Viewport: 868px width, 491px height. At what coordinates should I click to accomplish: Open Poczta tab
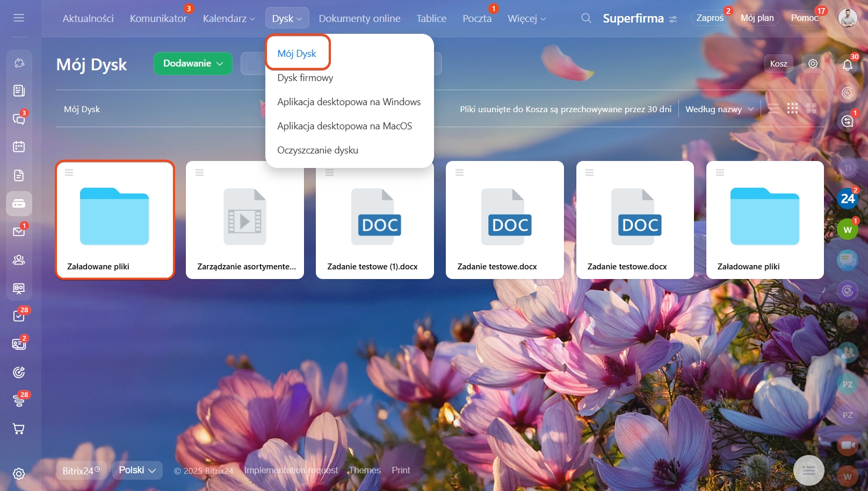click(x=477, y=18)
